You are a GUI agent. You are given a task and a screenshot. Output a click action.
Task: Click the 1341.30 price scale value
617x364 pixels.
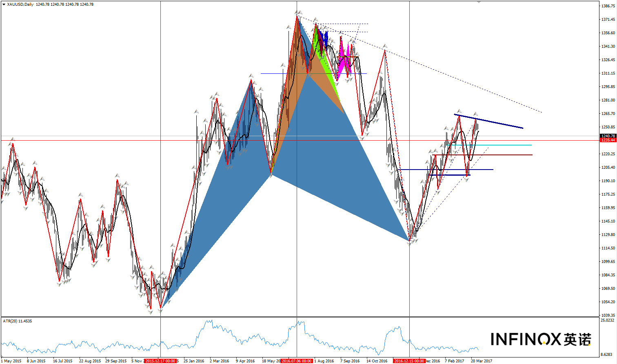(x=608, y=46)
